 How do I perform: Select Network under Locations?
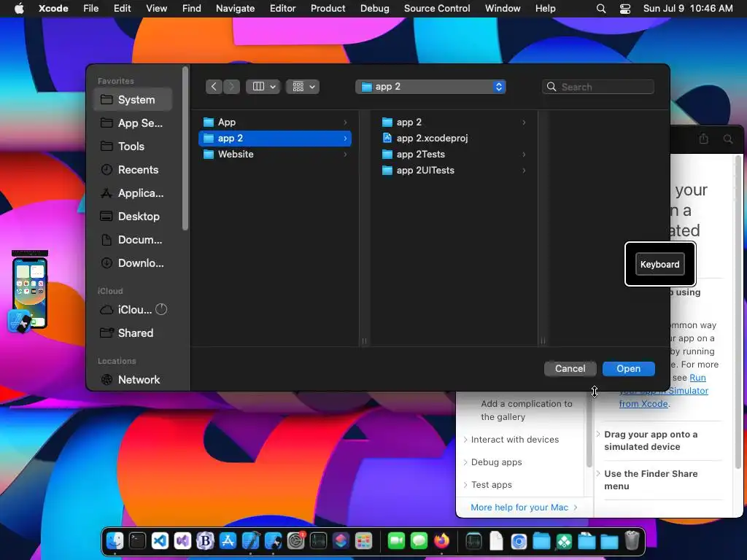pyautogui.click(x=133, y=379)
